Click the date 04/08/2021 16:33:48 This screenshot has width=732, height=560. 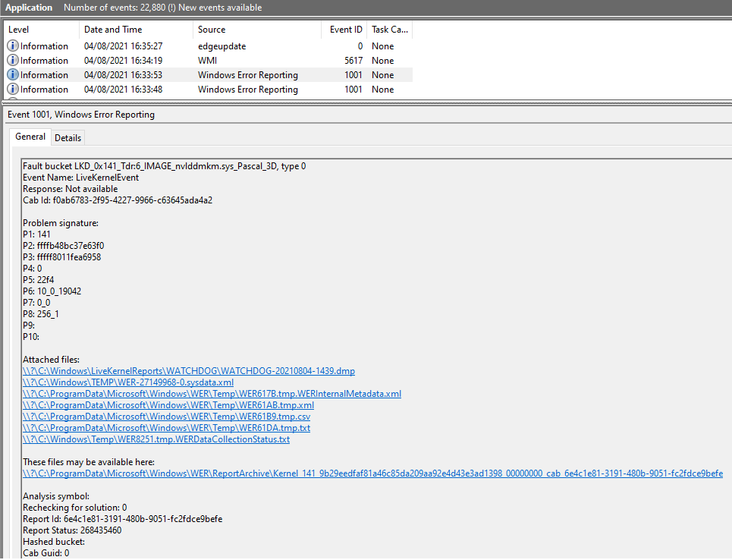click(x=123, y=90)
